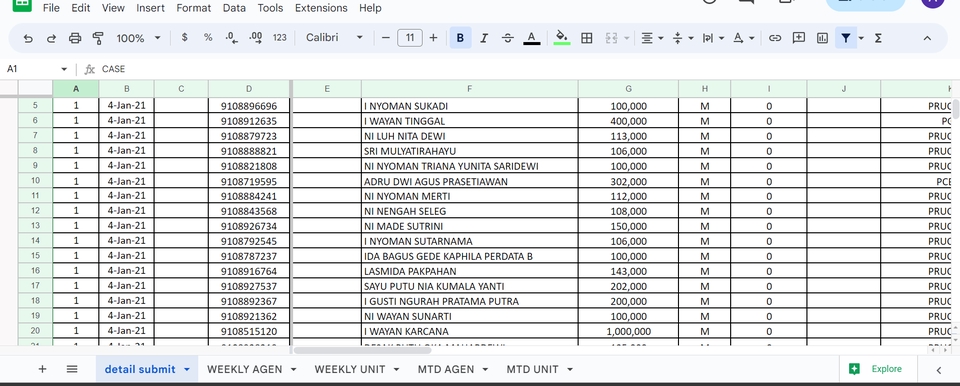Open the Tools menu

tap(270, 8)
